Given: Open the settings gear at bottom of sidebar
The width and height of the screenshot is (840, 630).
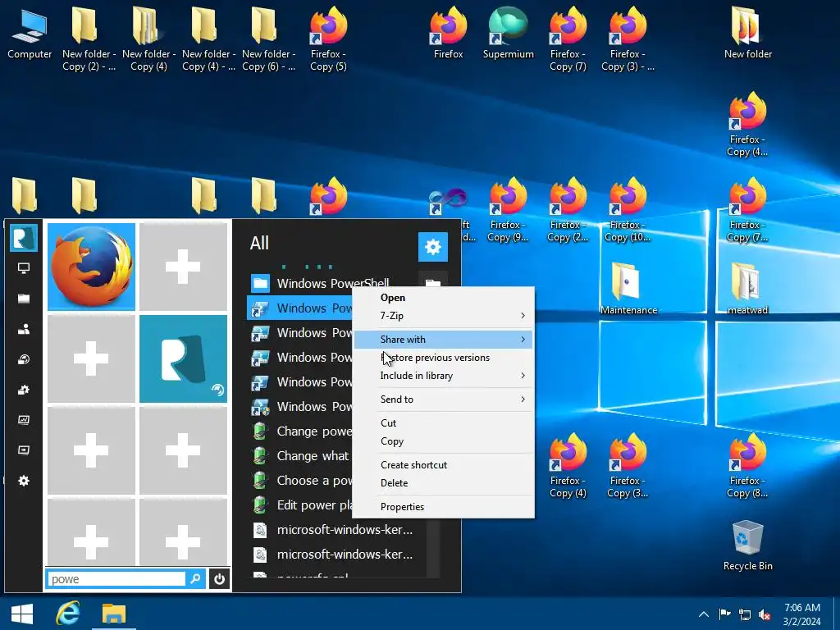Looking at the screenshot, I should [24, 481].
